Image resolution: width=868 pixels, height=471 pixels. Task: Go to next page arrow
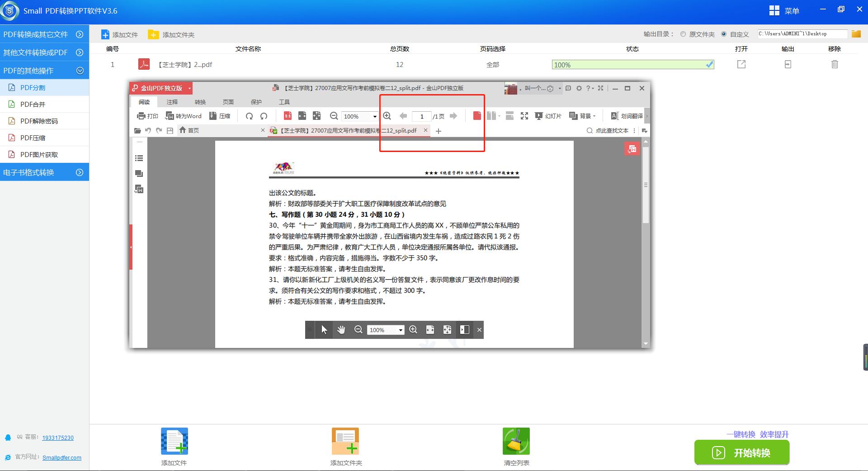453,116
